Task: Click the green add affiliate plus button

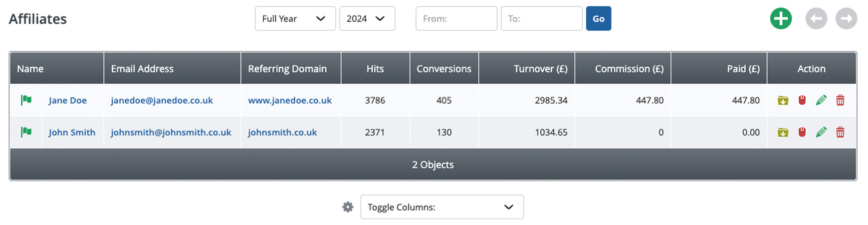Action: click(781, 19)
